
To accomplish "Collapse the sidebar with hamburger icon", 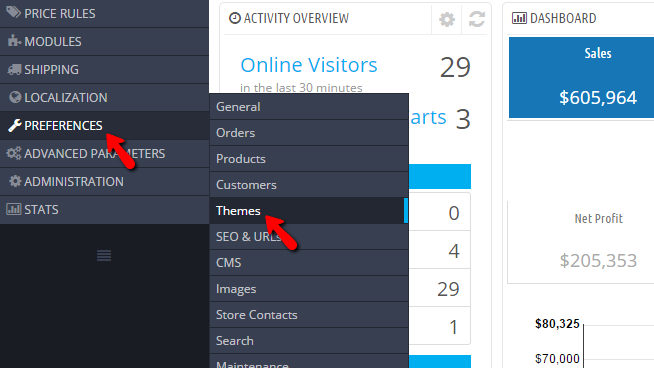I will pyautogui.click(x=104, y=255).
